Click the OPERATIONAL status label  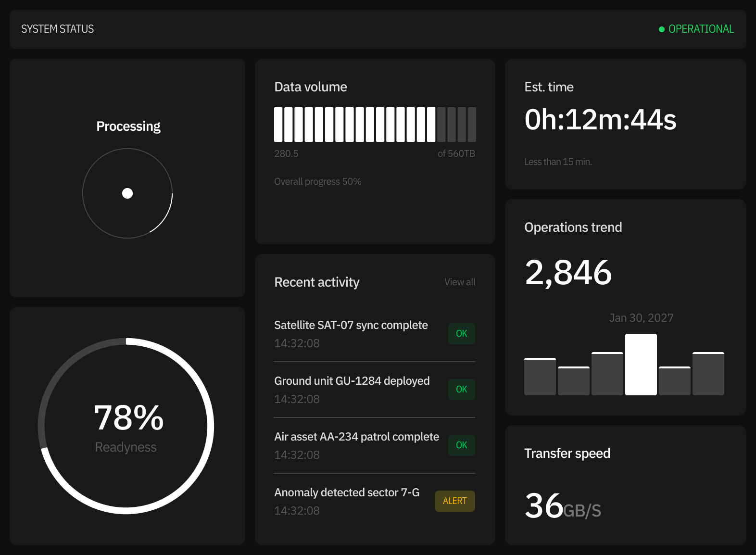tap(701, 29)
